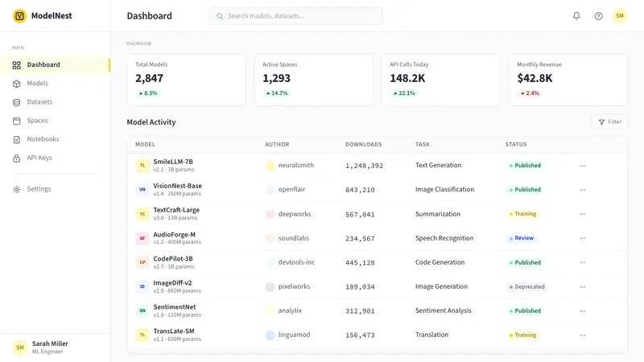Open author devtools-inc

click(296, 262)
